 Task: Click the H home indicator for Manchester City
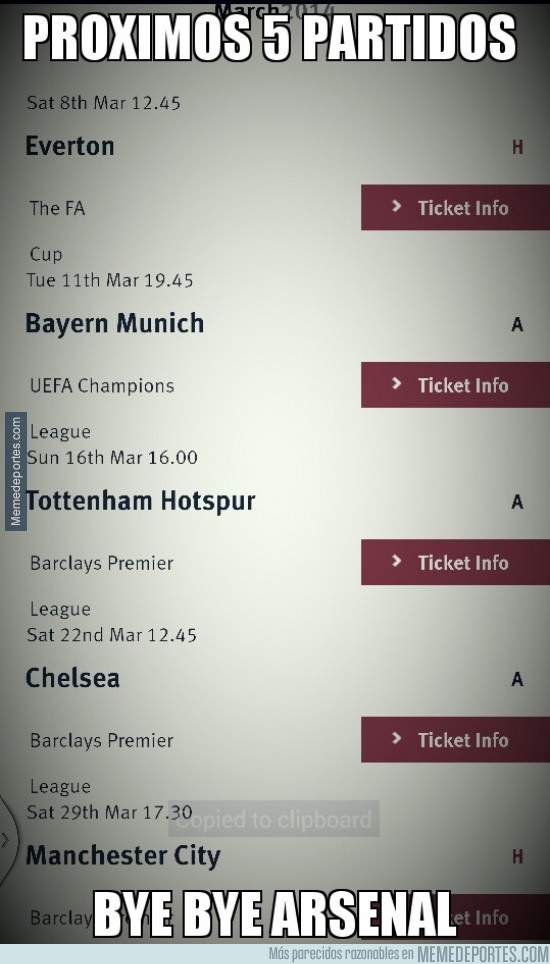517,856
